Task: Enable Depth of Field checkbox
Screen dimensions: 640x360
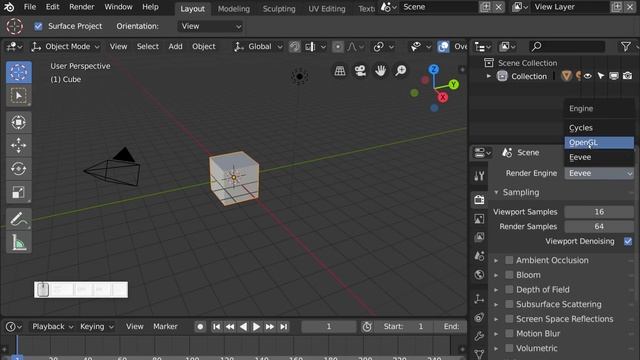Action: coord(509,289)
